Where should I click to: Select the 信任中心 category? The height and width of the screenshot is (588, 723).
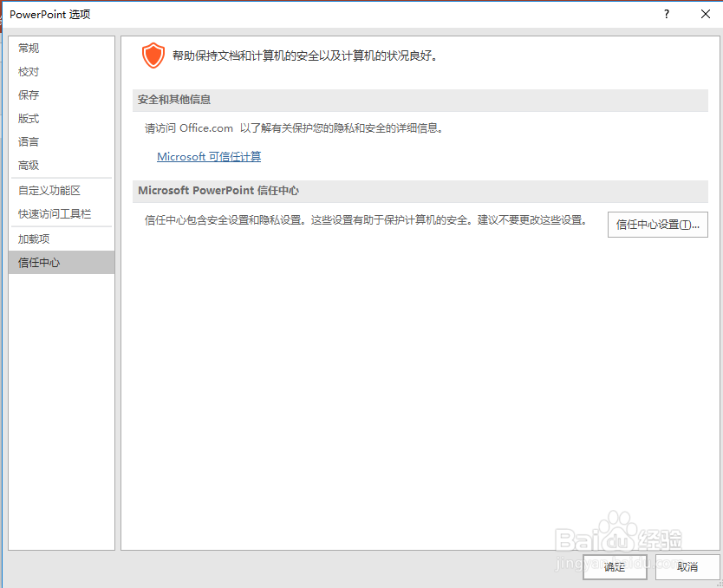click(x=61, y=263)
